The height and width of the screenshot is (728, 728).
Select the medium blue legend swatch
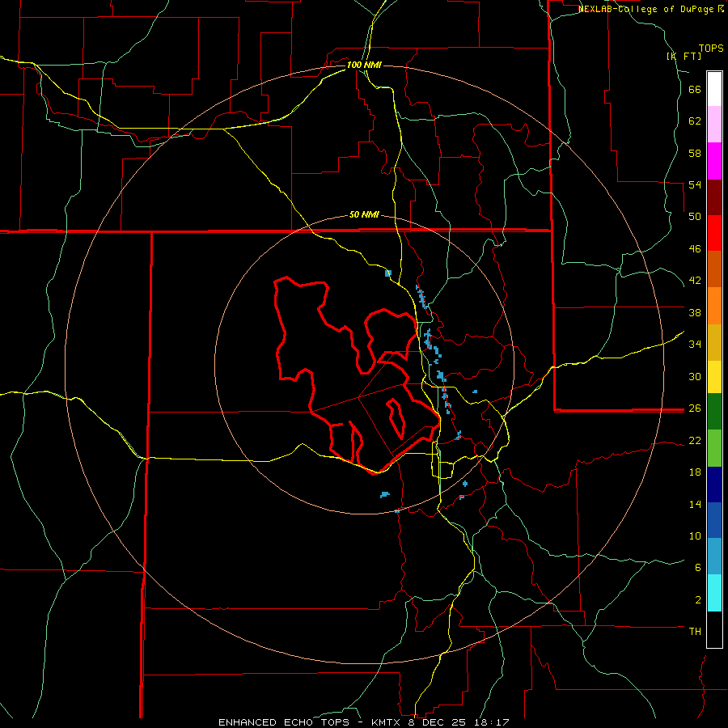click(x=714, y=520)
